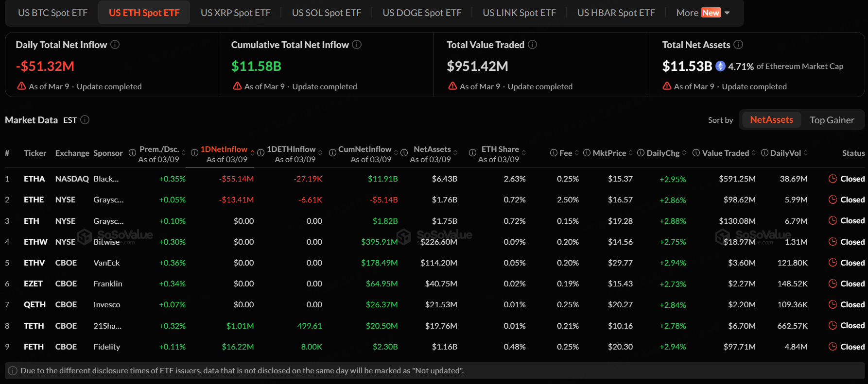
Task: Open the More tabs dropdown
Action: coord(703,13)
